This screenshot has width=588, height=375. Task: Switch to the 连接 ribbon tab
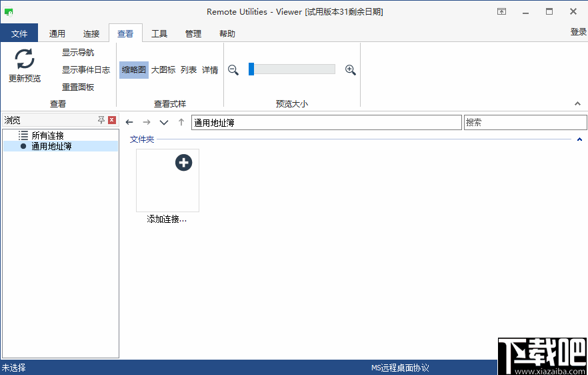coord(91,33)
